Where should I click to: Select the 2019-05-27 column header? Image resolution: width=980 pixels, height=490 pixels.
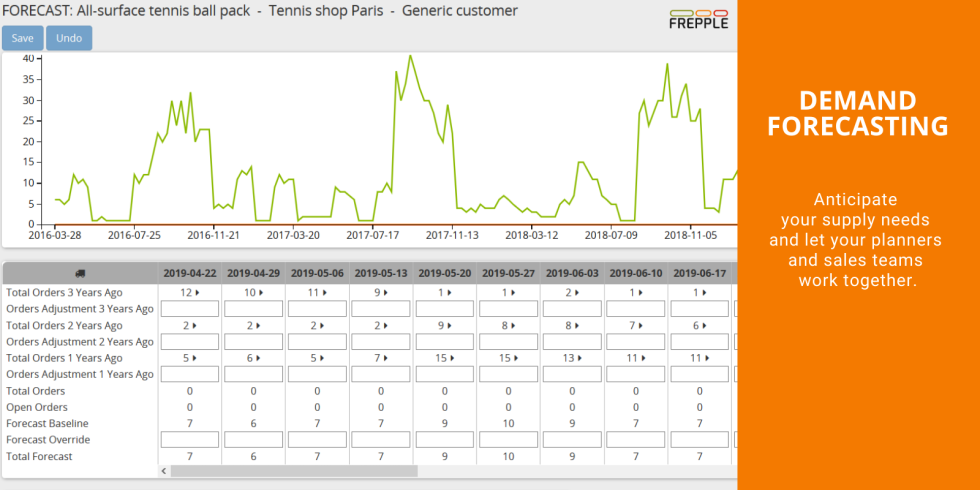click(508, 273)
